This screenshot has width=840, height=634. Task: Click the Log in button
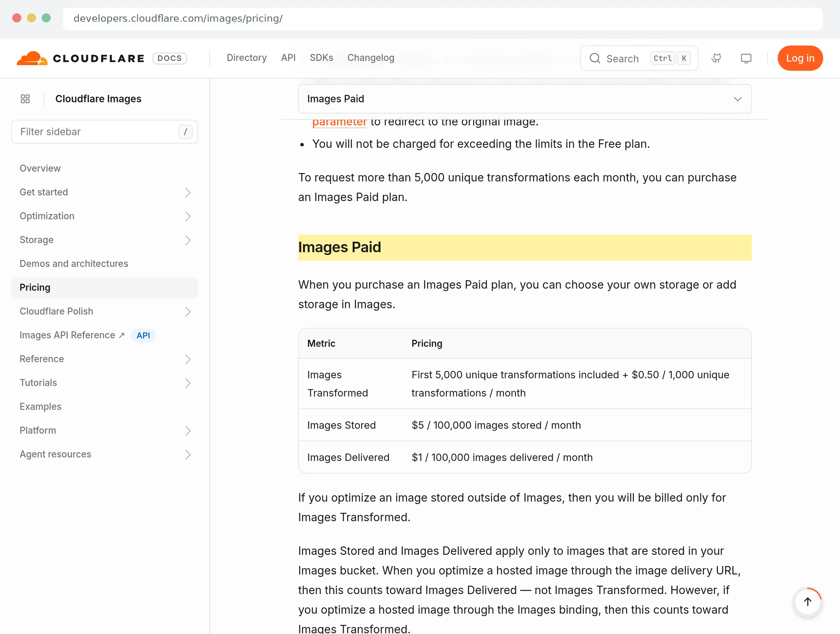coord(800,58)
